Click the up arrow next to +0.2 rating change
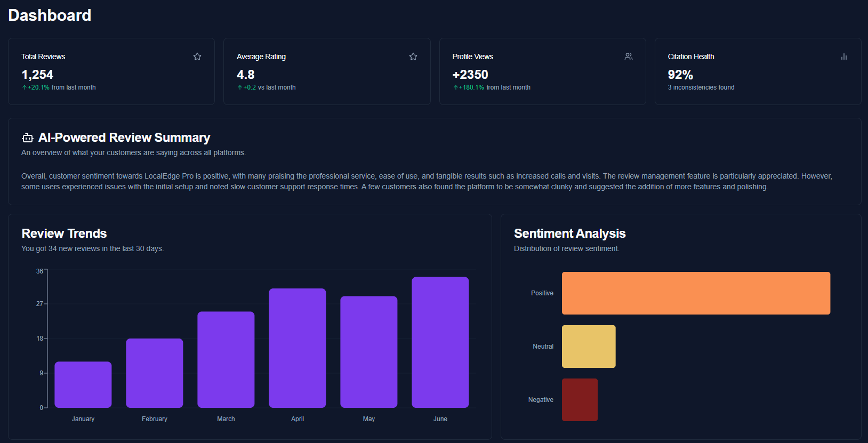This screenshot has width=868, height=443. (x=240, y=87)
